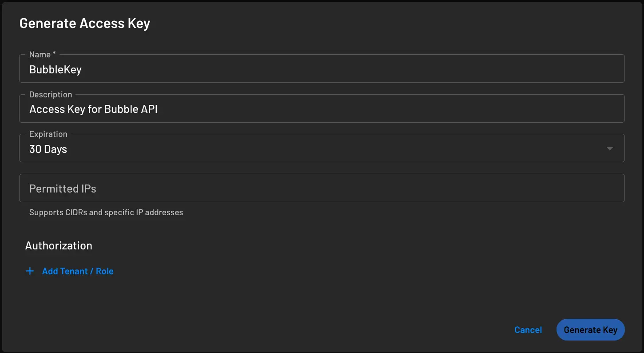The image size is (644, 353).
Task: Click the Authorization section heading
Action: pos(58,245)
